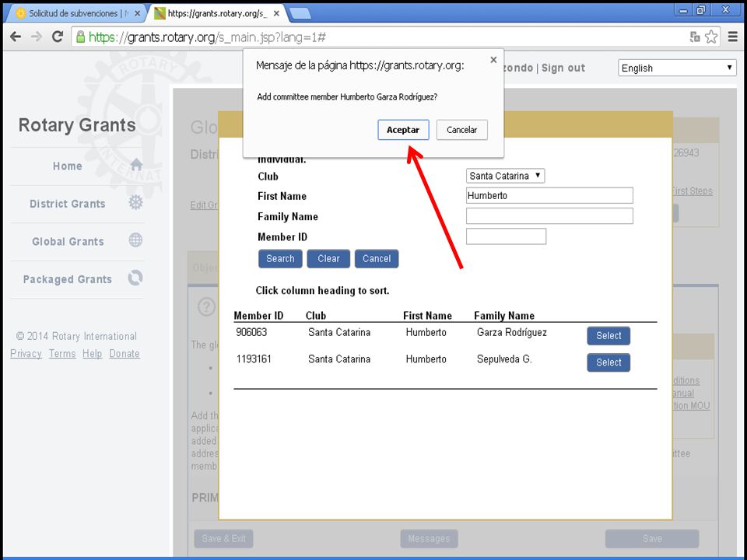The image size is (747, 560).
Task: Sort by Club column heading
Action: [x=316, y=315]
